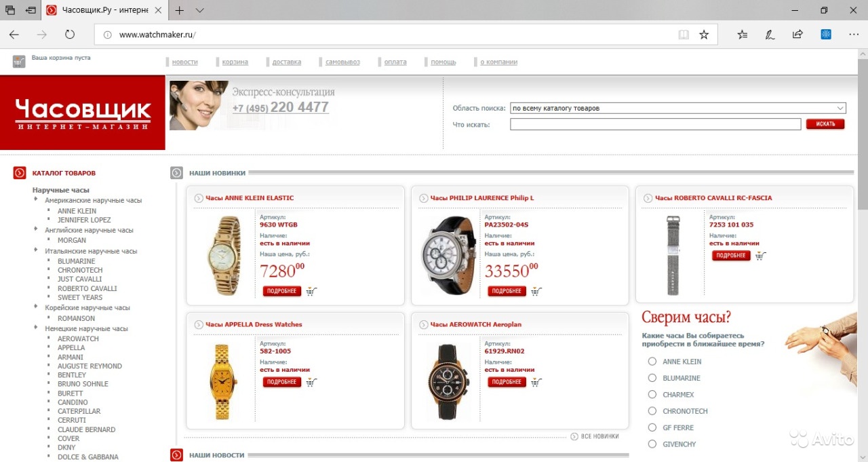
Task: Click ПОДРОБНЕЕ for ROBERTO CAVALLI RC-FASCIA
Action: point(731,256)
